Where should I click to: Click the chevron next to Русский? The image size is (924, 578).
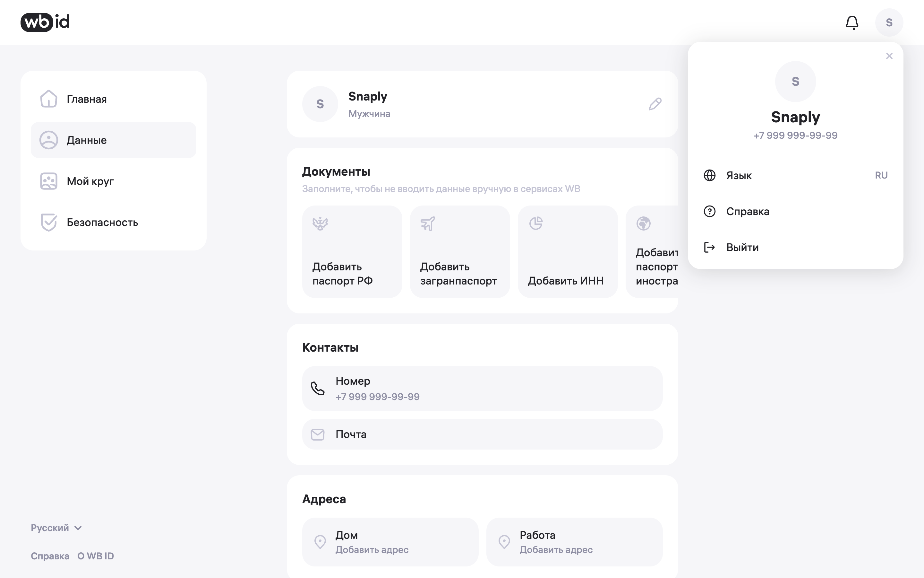78,528
